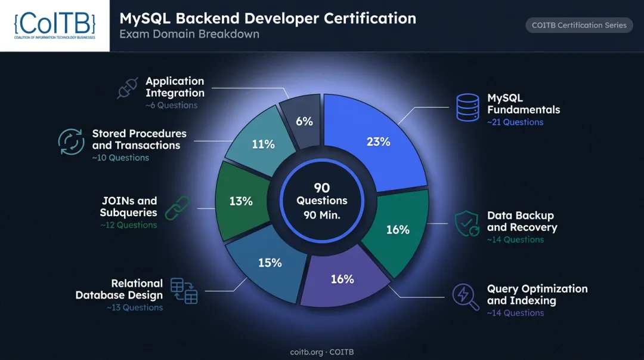Select the 16% green slice for Data Backup
644x360 pixels.
(x=398, y=230)
